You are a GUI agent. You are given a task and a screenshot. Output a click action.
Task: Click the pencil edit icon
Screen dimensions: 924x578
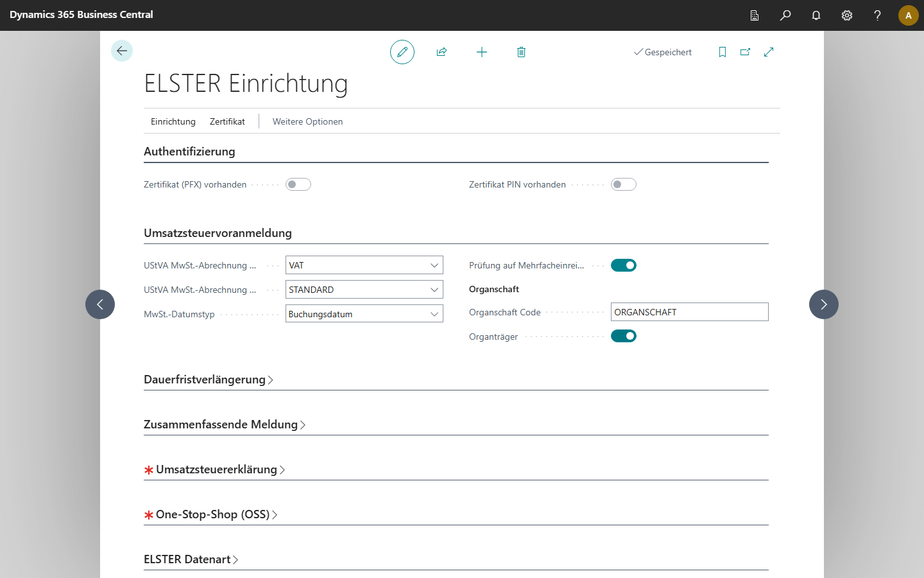pyautogui.click(x=402, y=52)
